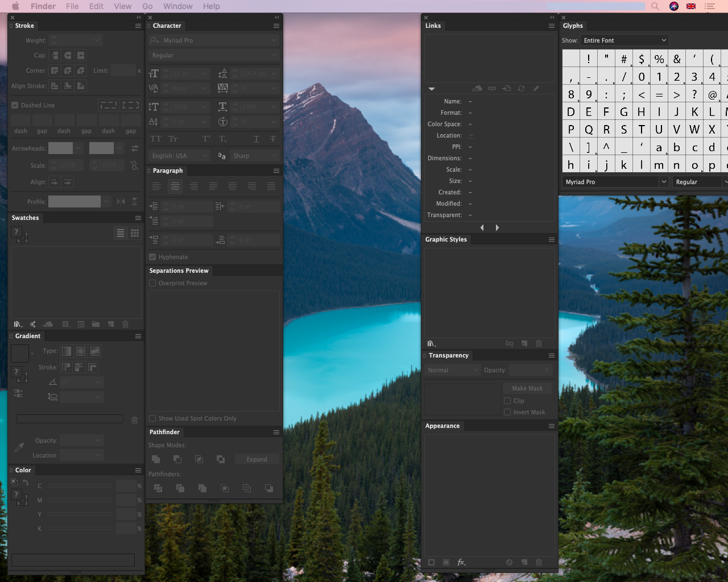Select the All Caps icon in Character panel
728x582 pixels.
coord(155,138)
